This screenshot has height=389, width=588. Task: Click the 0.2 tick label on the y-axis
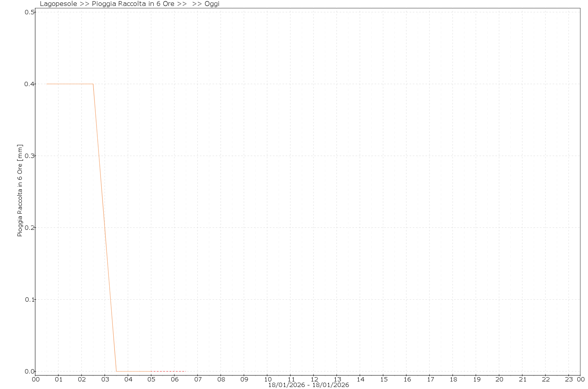(29, 228)
